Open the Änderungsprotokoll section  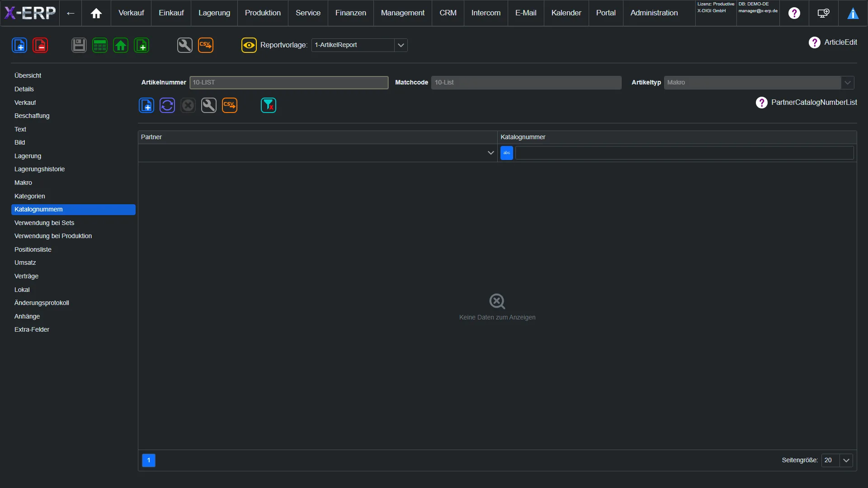(x=73, y=303)
